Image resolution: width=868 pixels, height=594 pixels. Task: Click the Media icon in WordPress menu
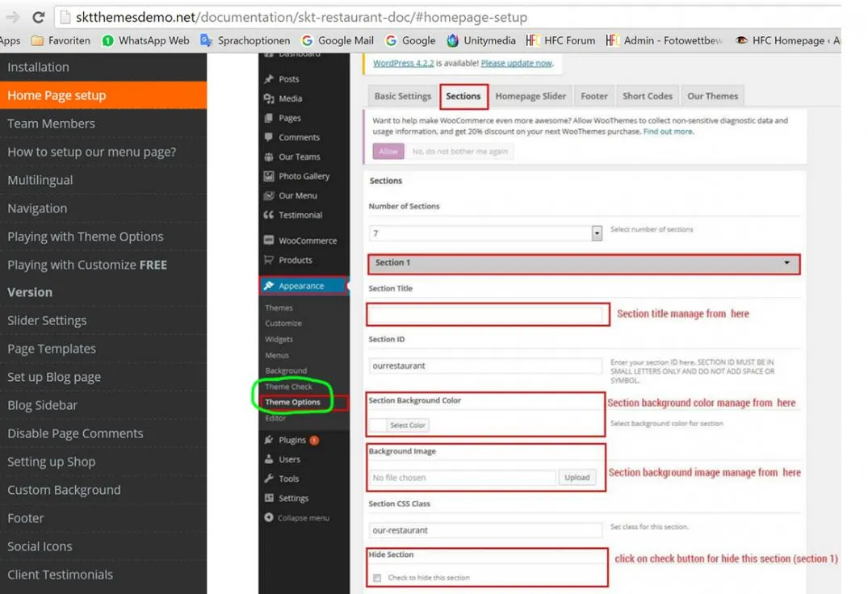click(x=269, y=98)
